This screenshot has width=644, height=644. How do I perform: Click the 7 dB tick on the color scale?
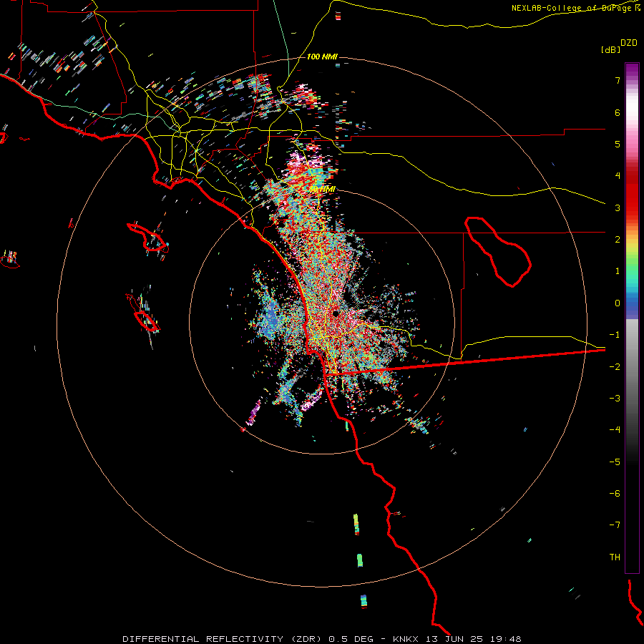(x=618, y=80)
